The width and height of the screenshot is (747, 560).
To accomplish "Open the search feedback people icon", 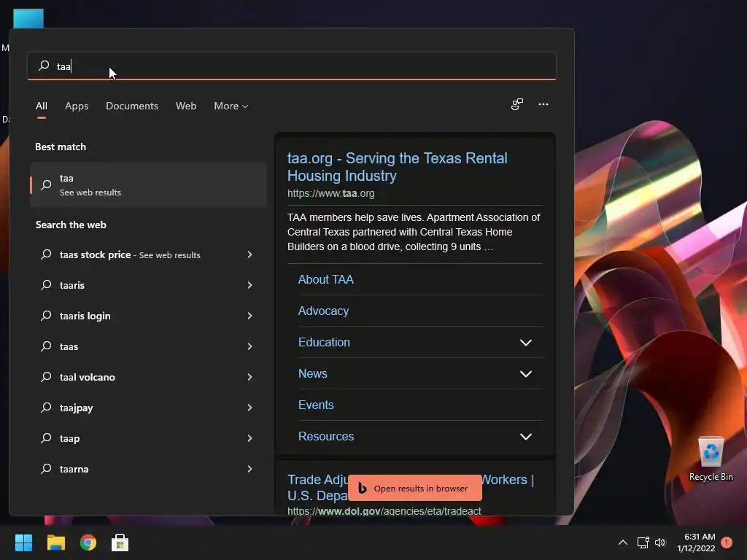I will (x=517, y=104).
